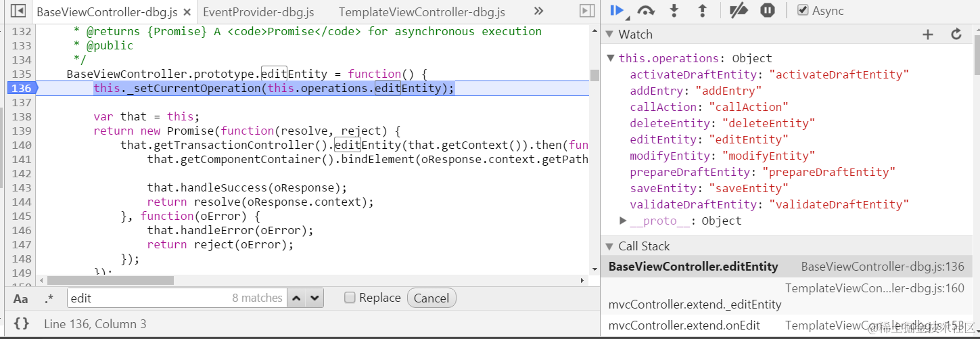Step over the next function call

[646, 10]
